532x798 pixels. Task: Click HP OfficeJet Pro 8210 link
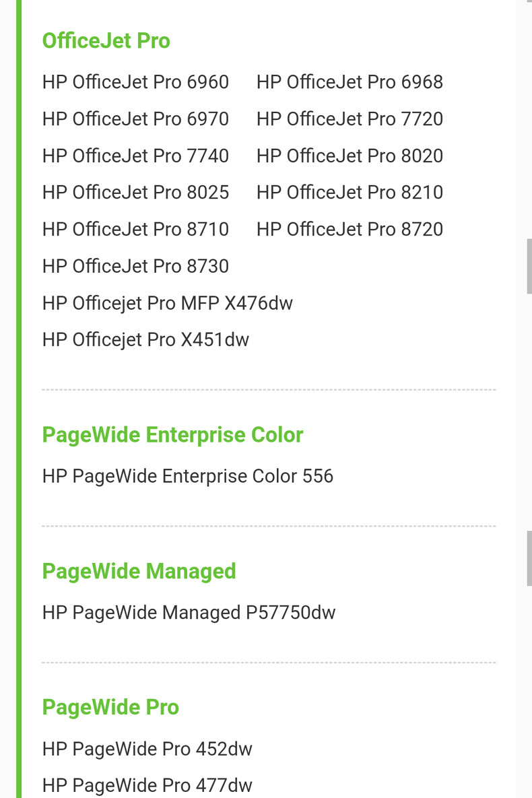click(x=350, y=193)
